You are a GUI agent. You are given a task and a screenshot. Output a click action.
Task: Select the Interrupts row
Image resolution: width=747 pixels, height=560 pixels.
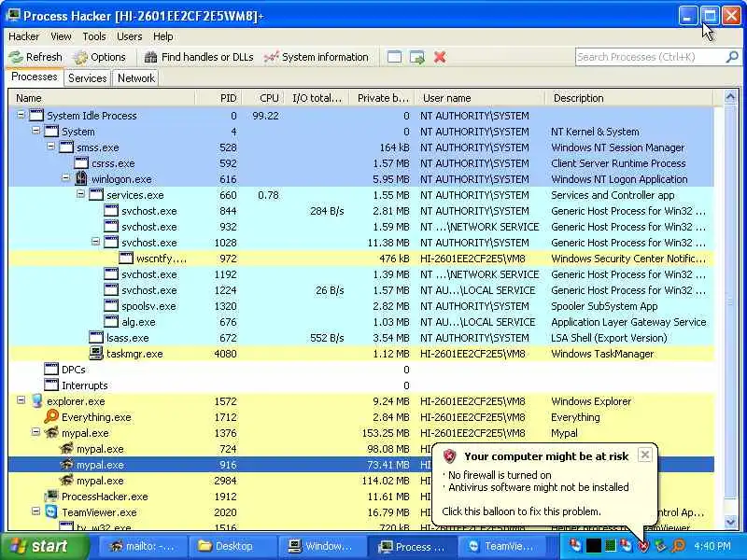[x=360, y=385]
